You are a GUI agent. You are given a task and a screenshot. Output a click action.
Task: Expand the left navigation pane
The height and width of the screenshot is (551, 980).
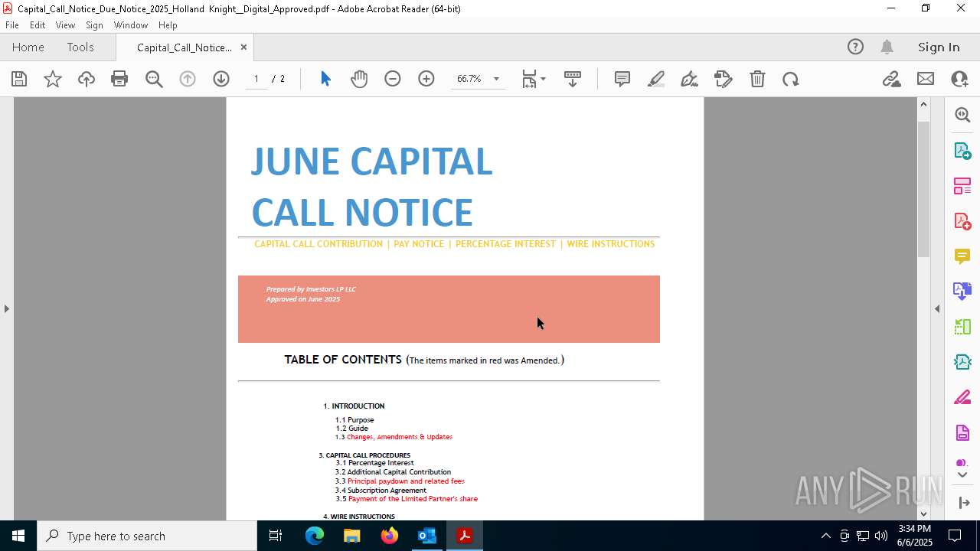point(7,308)
